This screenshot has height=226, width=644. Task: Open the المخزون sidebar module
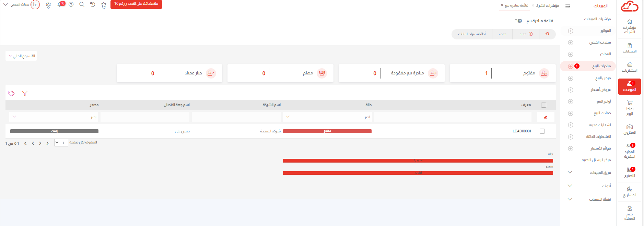tap(629, 129)
